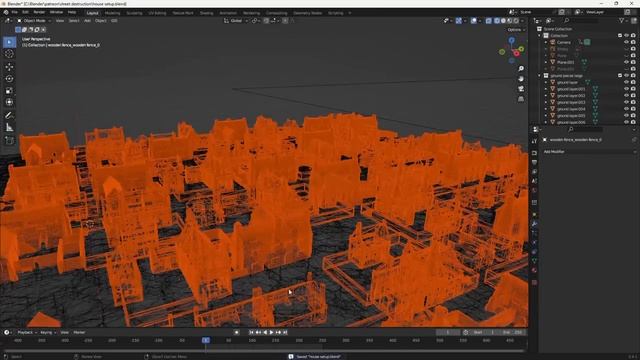Viewport: 640px width, 360px height.
Task: Jump to timeline start frame
Action: (x=251, y=332)
